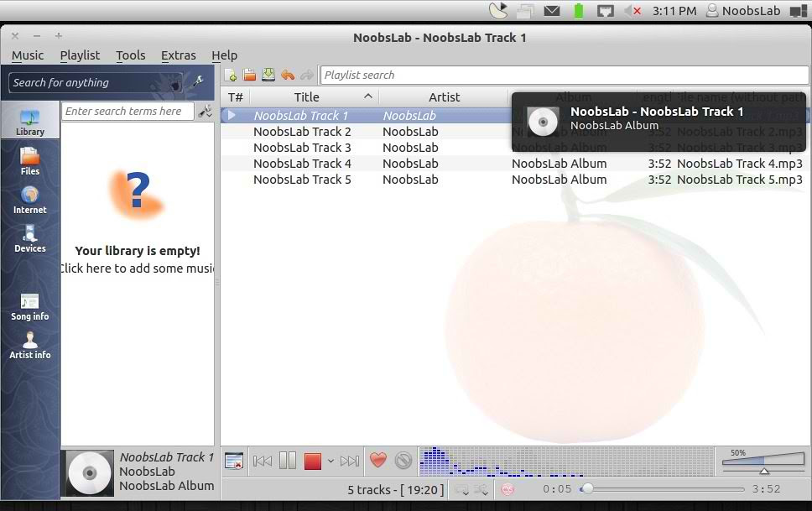This screenshot has height=511, width=812.
Task: Open the Extras menu
Action: click(178, 55)
